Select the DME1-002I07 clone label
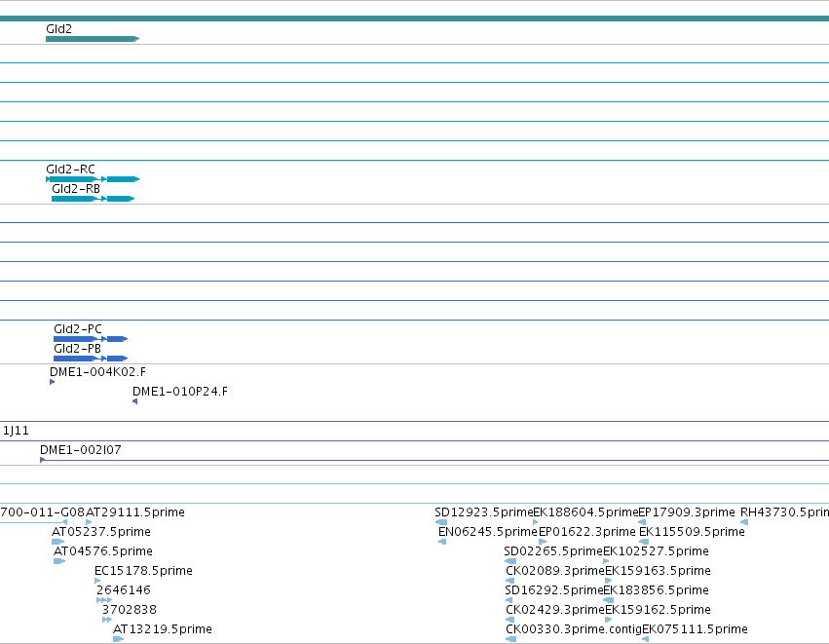The image size is (829, 644). coord(80,450)
